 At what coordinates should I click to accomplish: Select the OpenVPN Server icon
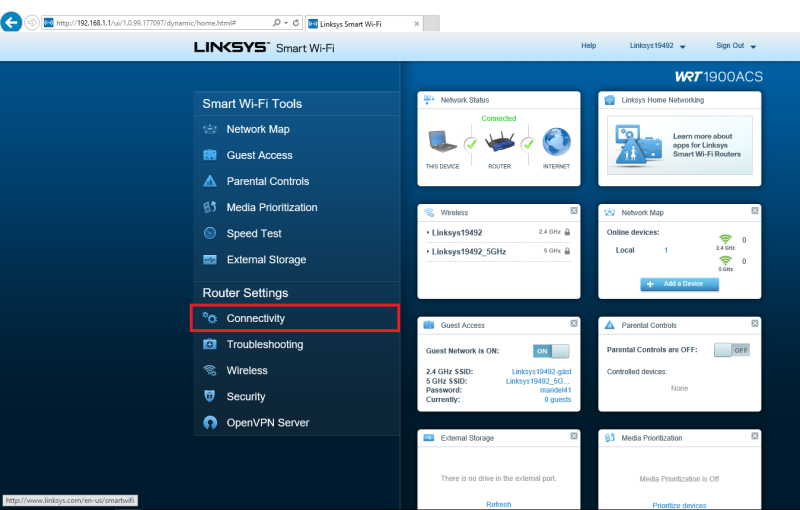(x=210, y=422)
